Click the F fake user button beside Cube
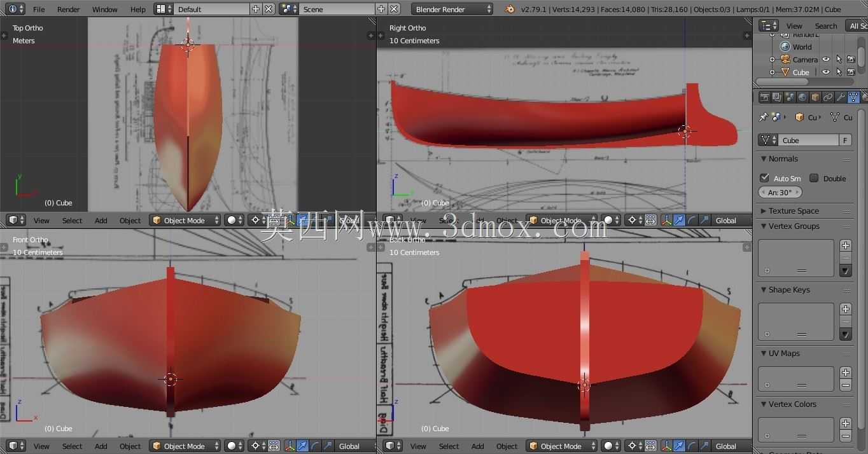Viewport: 868px width, 454px height. click(x=845, y=140)
